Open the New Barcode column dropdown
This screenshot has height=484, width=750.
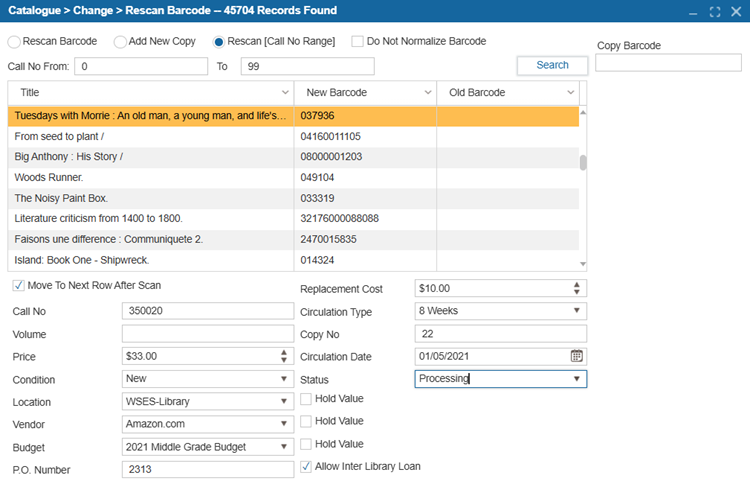click(428, 92)
